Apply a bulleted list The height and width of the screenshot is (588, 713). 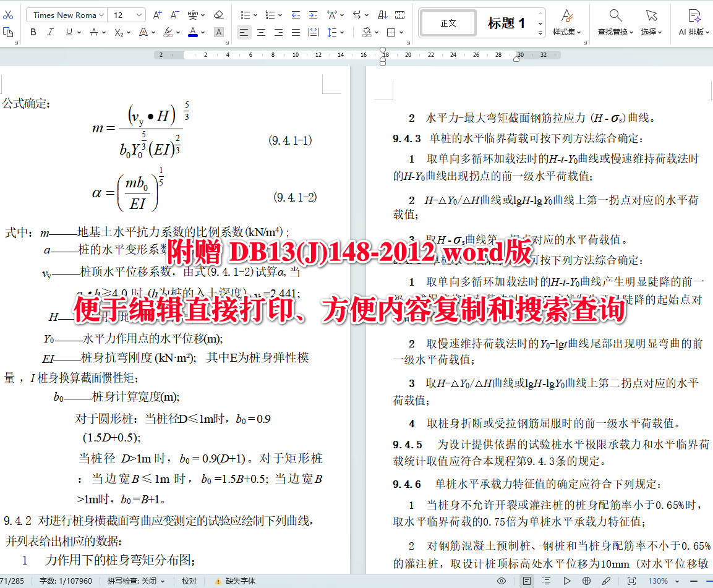click(x=245, y=15)
